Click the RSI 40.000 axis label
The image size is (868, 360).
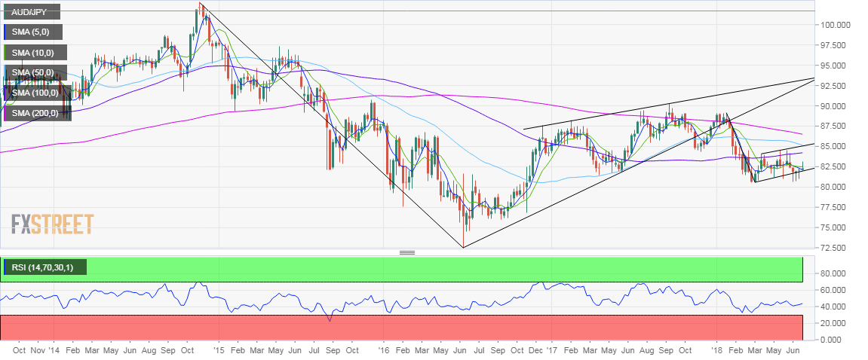tap(835, 306)
